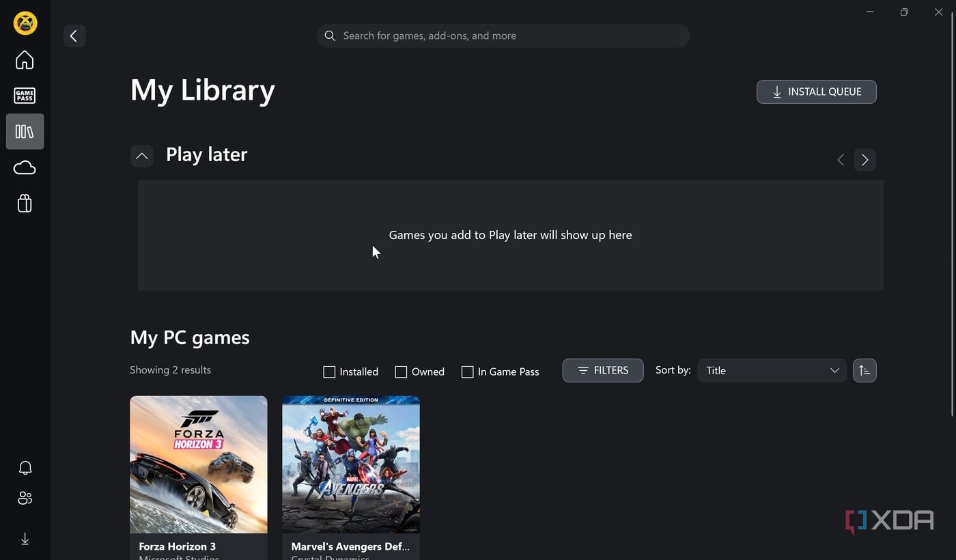
Task: Open the Game Pass section
Action: [25, 96]
